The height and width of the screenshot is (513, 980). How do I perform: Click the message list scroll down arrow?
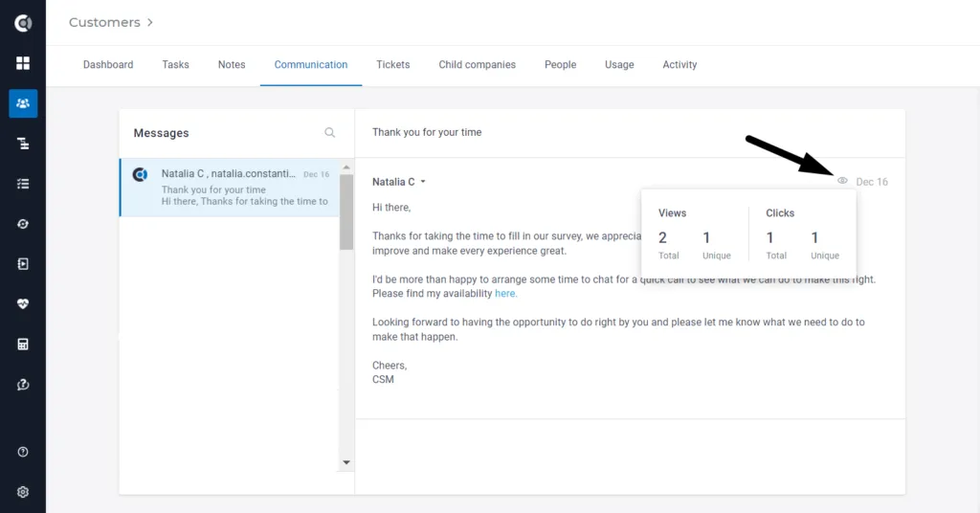click(x=346, y=462)
